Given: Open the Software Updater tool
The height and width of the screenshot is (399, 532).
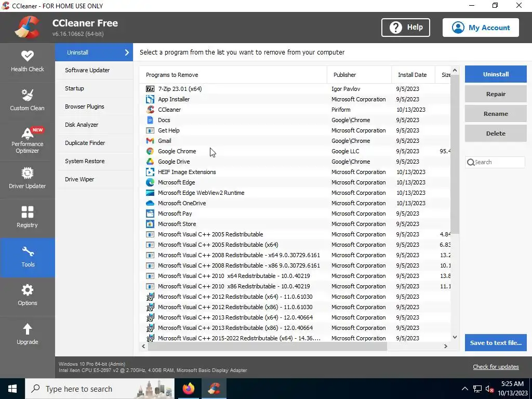Looking at the screenshot, I should (94, 70).
